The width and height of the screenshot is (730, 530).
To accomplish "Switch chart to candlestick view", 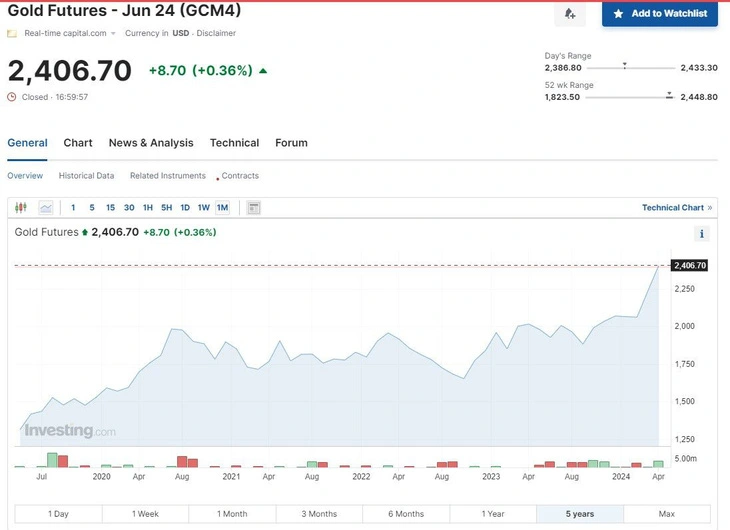I will 21,208.
